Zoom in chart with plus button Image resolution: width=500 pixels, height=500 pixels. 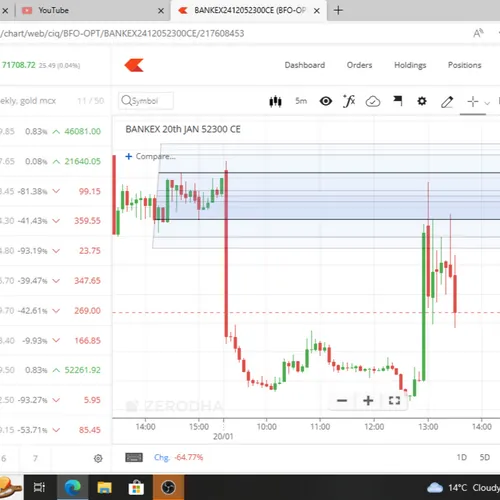368,400
